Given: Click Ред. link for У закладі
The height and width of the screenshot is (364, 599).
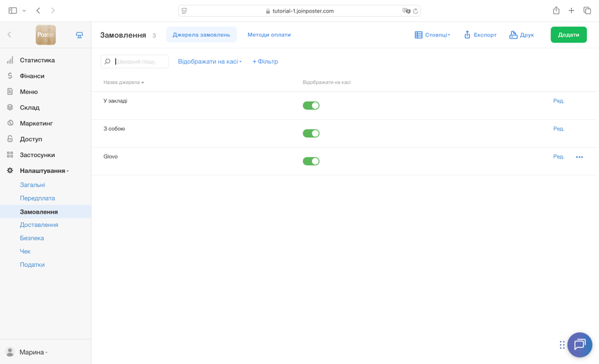Looking at the screenshot, I should click(x=558, y=101).
